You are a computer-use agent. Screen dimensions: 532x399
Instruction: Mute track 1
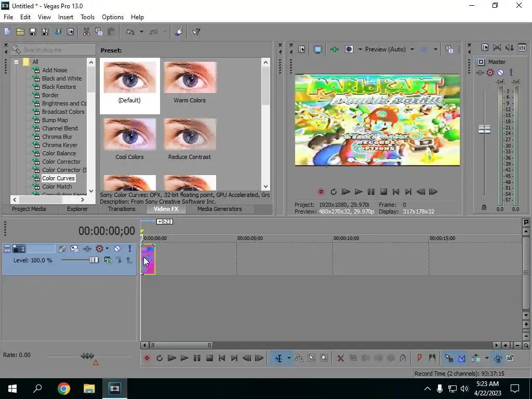tap(117, 249)
